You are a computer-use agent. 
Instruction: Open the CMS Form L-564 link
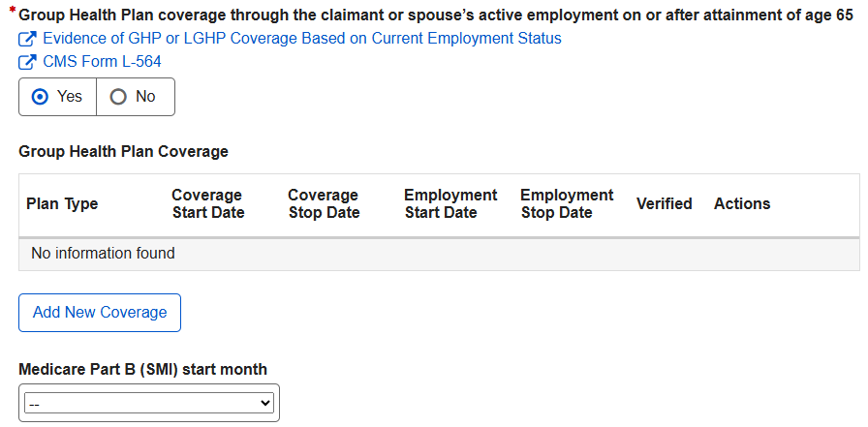pos(102,62)
